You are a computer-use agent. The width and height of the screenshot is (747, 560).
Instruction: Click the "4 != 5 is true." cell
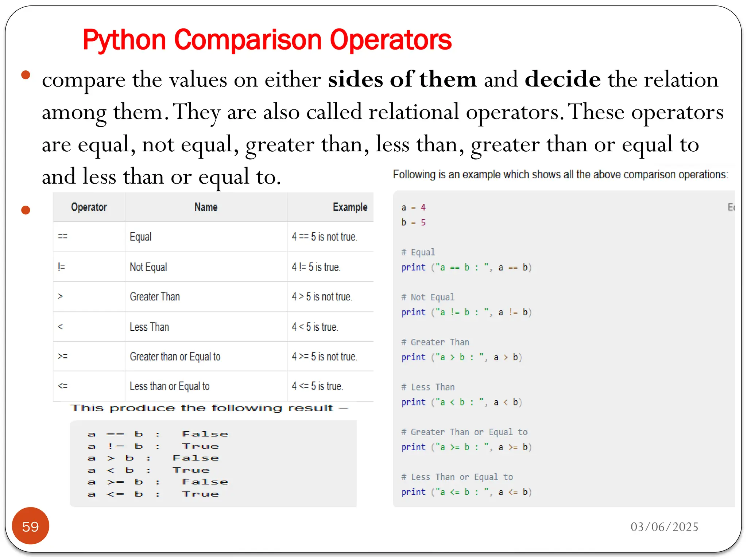[x=330, y=267]
